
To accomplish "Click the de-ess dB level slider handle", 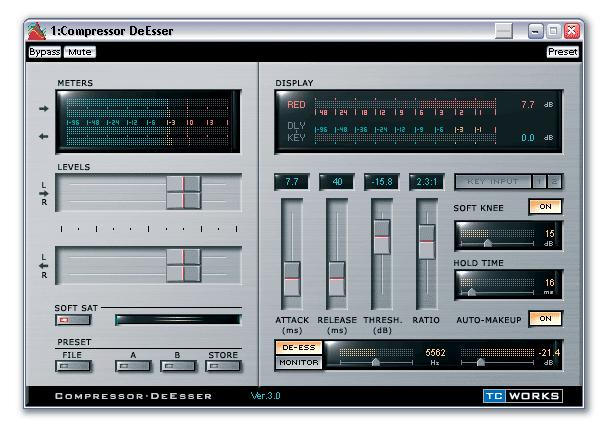I will (481, 362).
